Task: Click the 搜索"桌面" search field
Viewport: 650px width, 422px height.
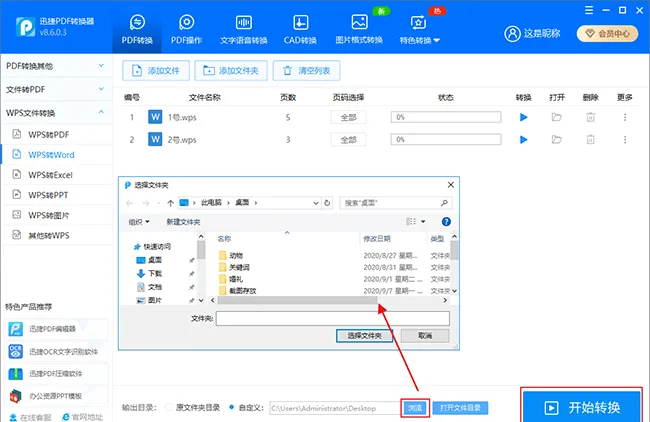Action: [396, 203]
